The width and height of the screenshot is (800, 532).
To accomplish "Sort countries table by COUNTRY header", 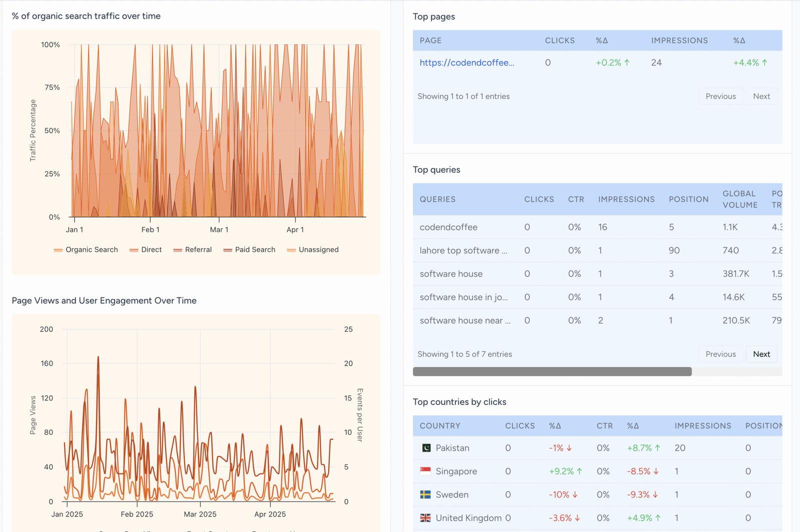I will tap(439, 425).
